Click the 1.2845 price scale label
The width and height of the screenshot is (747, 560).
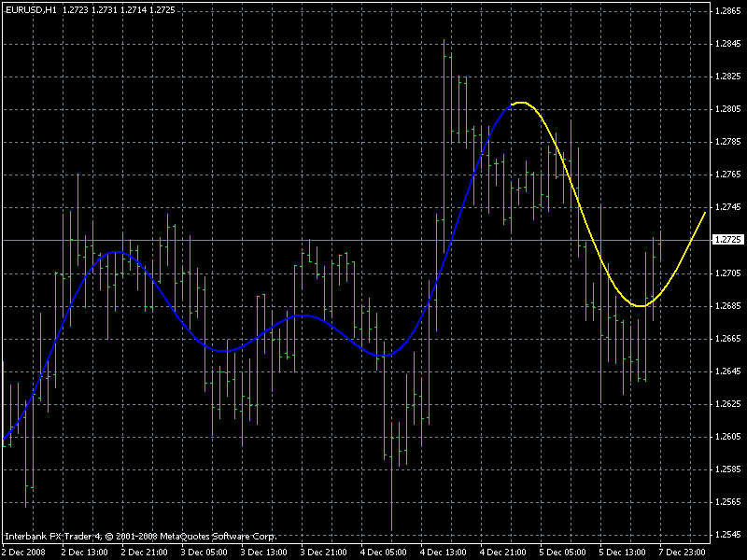(728, 44)
